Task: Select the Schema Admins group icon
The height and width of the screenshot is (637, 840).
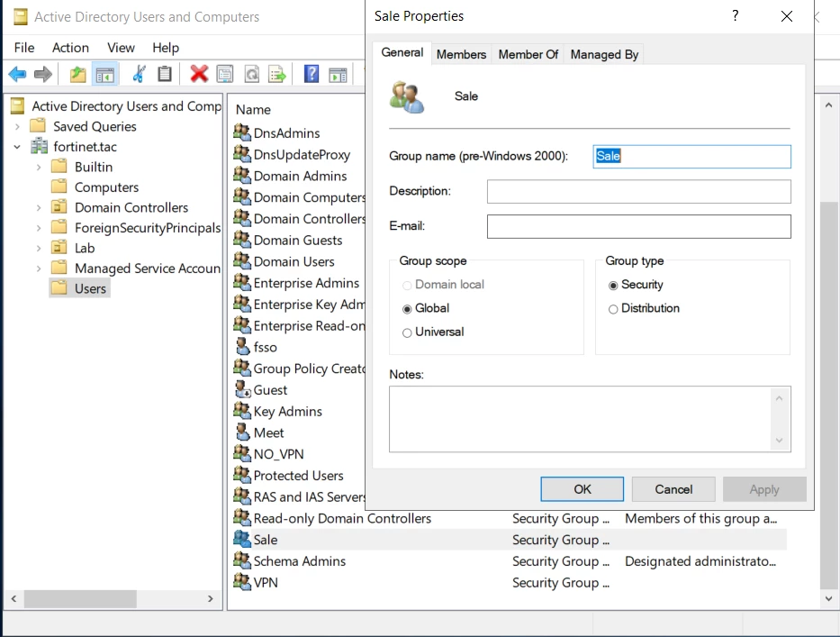Action: (x=242, y=560)
